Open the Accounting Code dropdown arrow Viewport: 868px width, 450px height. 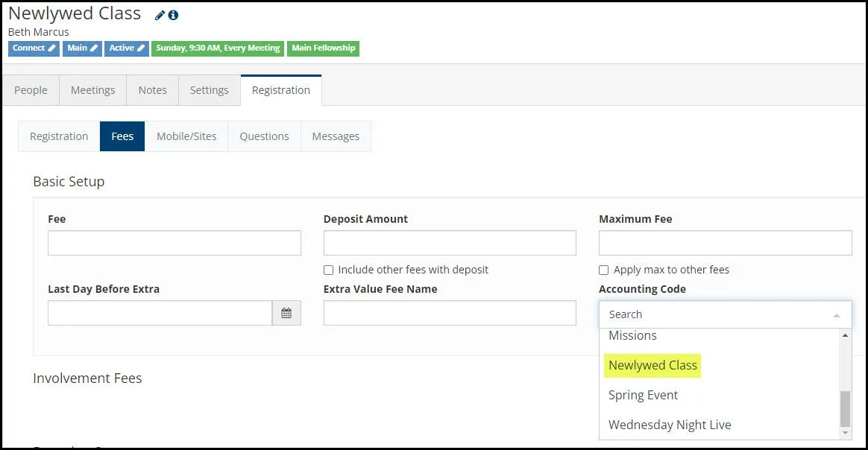[x=837, y=314]
